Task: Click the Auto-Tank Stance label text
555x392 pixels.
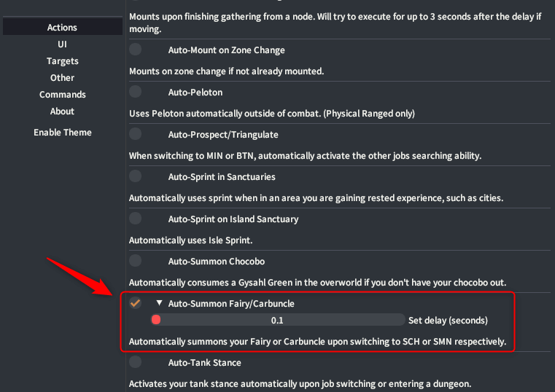Action: click(x=204, y=362)
